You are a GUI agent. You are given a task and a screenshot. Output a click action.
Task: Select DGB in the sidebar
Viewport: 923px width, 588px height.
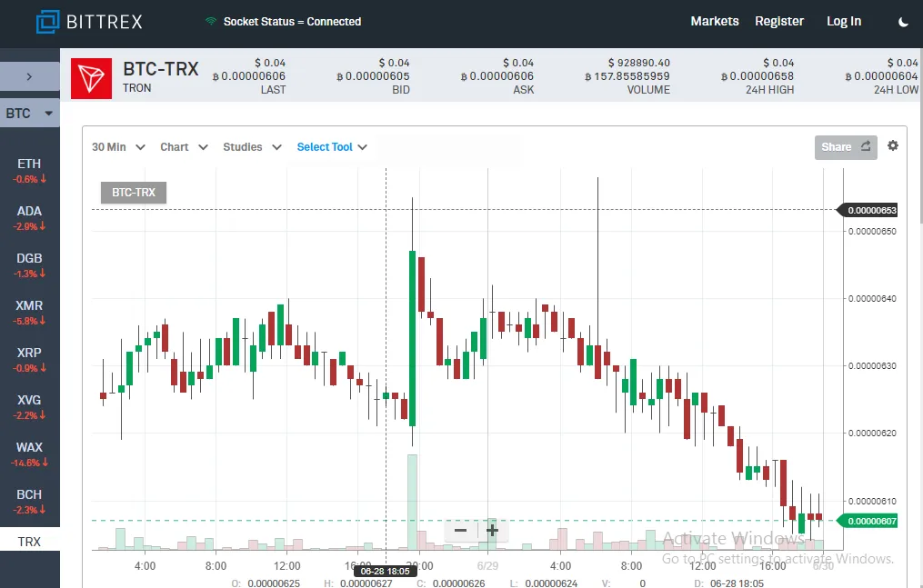[x=29, y=265]
